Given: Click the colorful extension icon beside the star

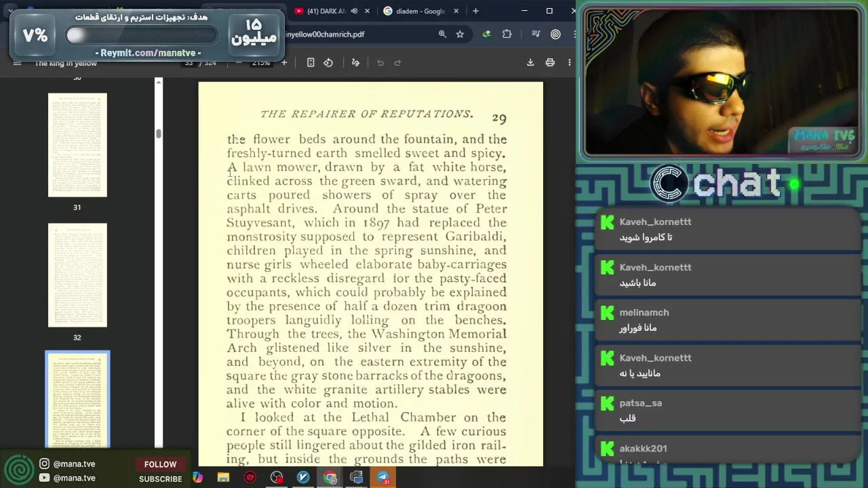Looking at the screenshot, I should coord(487,34).
